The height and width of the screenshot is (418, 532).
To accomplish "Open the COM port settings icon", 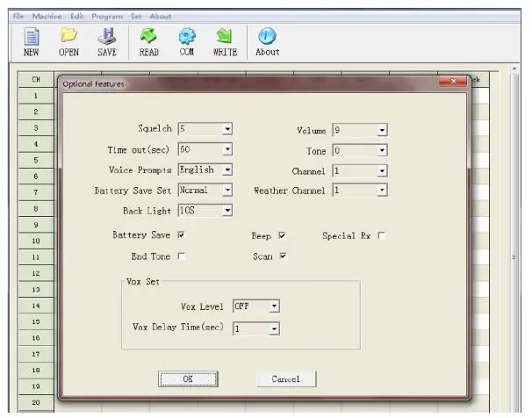I will [187, 42].
